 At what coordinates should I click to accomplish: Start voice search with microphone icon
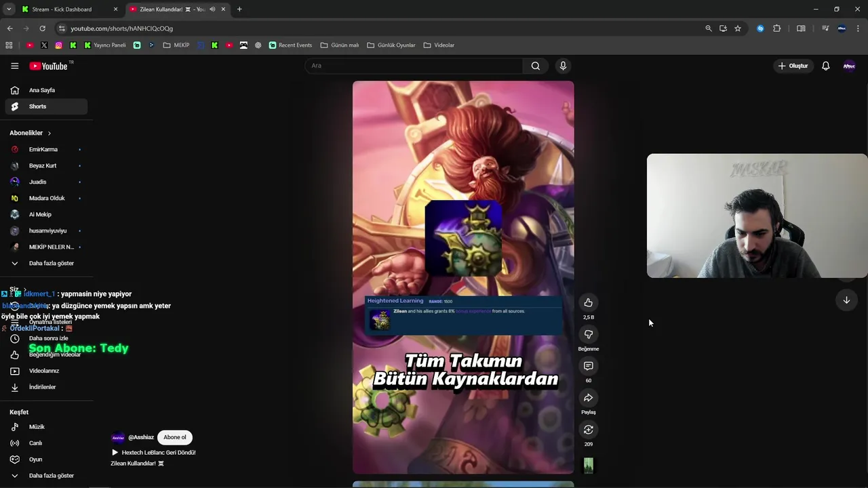563,66
